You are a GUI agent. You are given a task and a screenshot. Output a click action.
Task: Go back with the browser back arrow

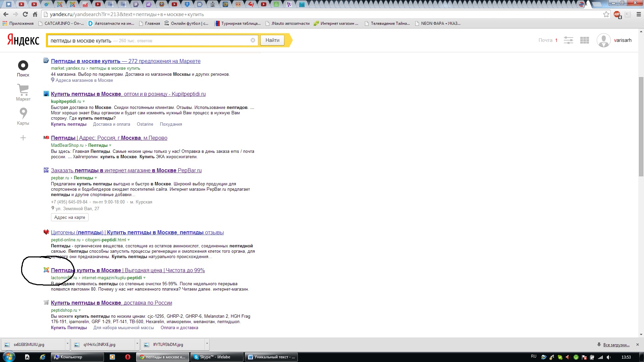[6, 14]
